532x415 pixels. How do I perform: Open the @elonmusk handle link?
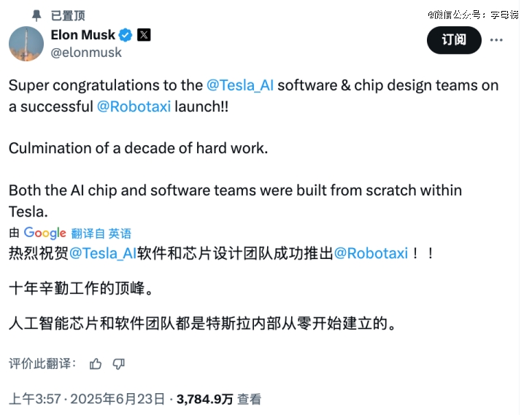pos(86,52)
